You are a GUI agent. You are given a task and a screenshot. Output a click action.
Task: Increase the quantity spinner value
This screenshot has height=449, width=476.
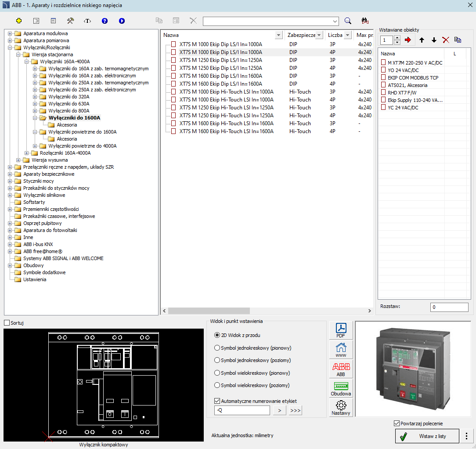pos(397,38)
